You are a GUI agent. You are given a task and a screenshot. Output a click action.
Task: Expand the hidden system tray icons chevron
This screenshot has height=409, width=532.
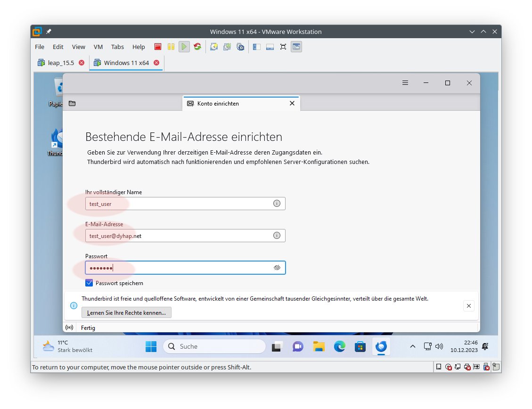tap(412, 346)
